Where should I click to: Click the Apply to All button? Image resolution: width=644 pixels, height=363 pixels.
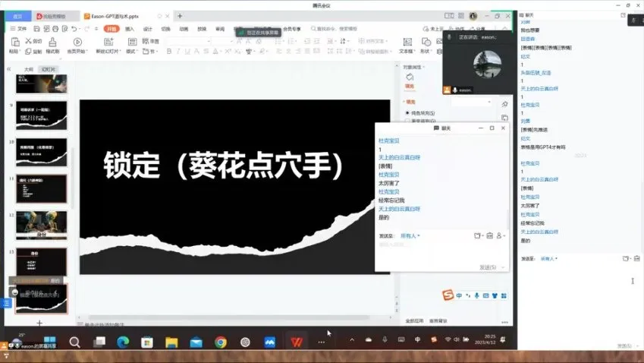[x=414, y=320]
